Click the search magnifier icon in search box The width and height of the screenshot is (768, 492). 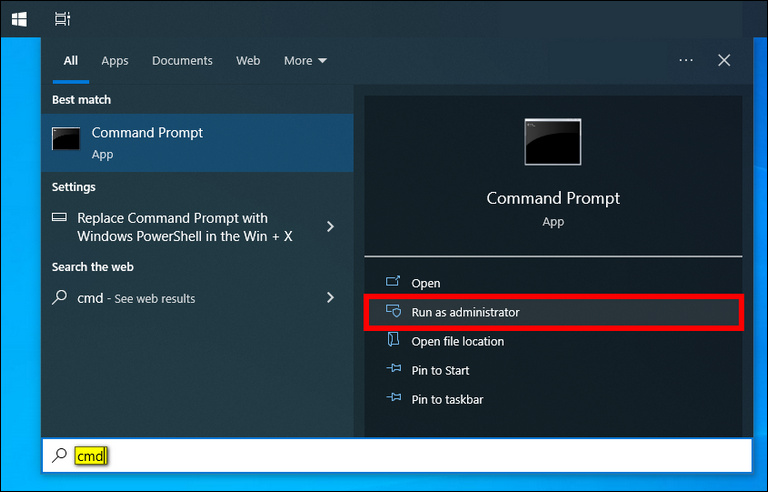click(x=60, y=455)
